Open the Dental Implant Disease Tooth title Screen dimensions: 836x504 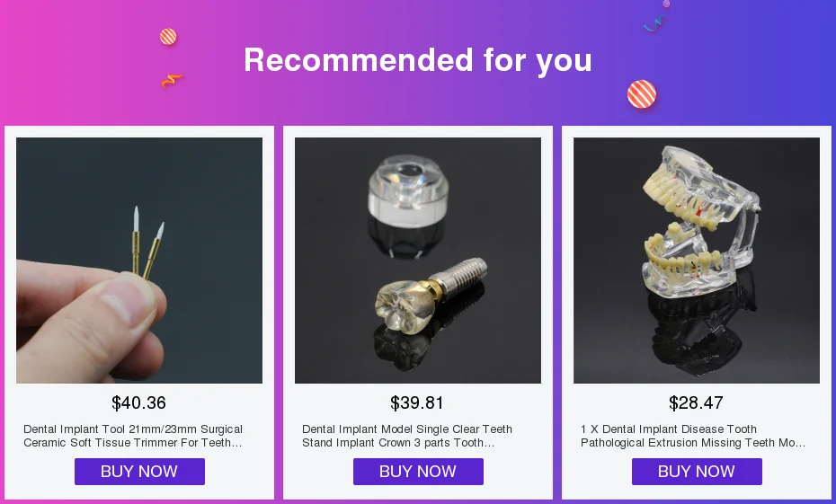pos(693,436)
